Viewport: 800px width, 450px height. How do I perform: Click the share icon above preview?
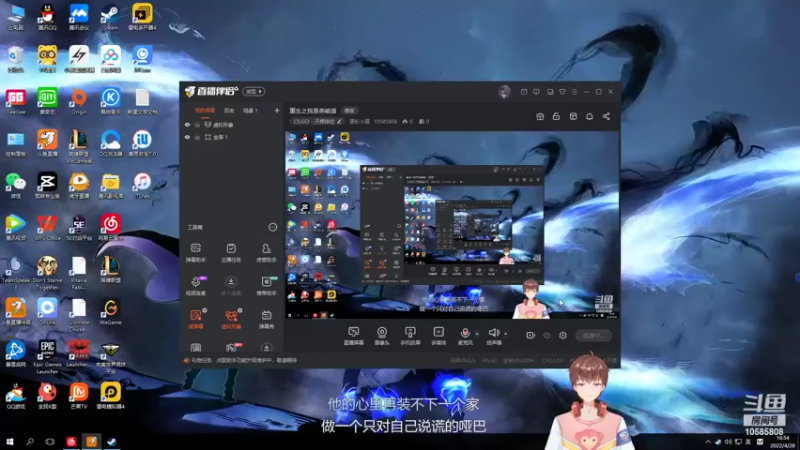pyautogui.click(x=606, y=116)
